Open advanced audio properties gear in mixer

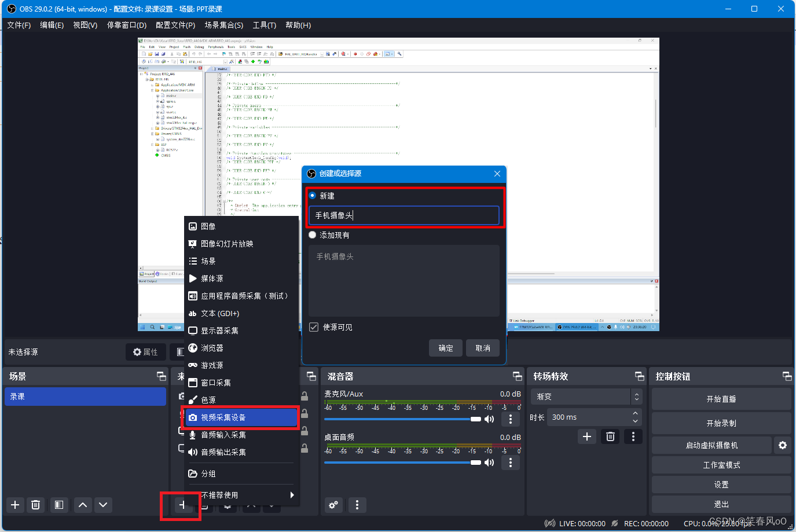pyautogui.click(x=333, y=505)
